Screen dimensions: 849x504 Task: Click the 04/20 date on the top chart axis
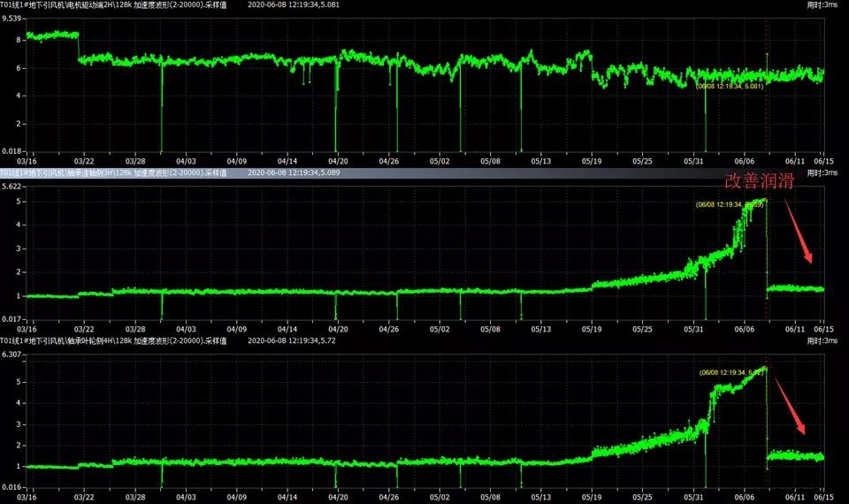338,161
